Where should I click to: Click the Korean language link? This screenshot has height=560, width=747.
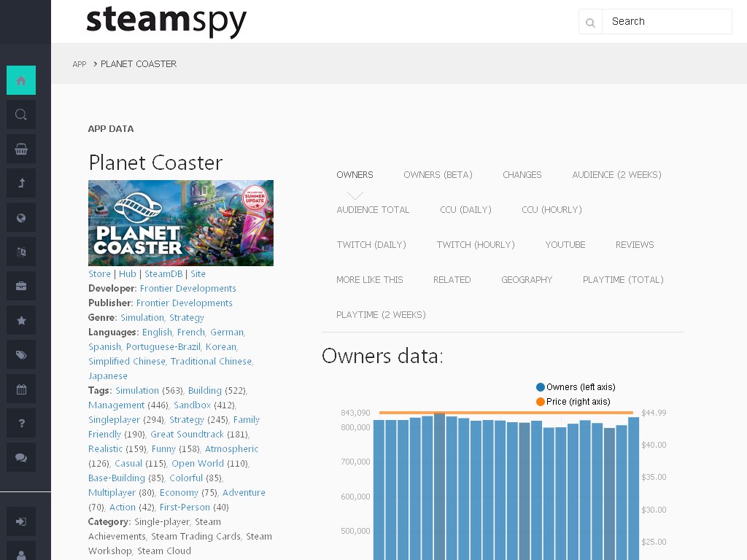click(220, 346)
